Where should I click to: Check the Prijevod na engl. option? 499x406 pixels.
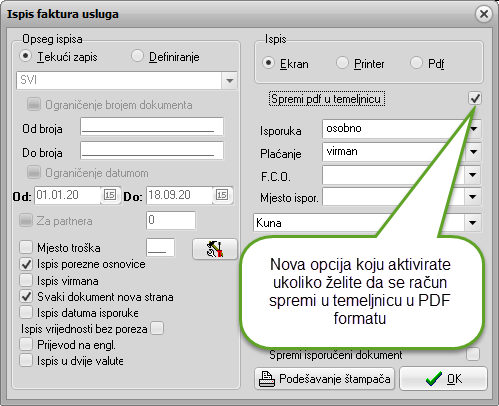click(x=26, y=344)
